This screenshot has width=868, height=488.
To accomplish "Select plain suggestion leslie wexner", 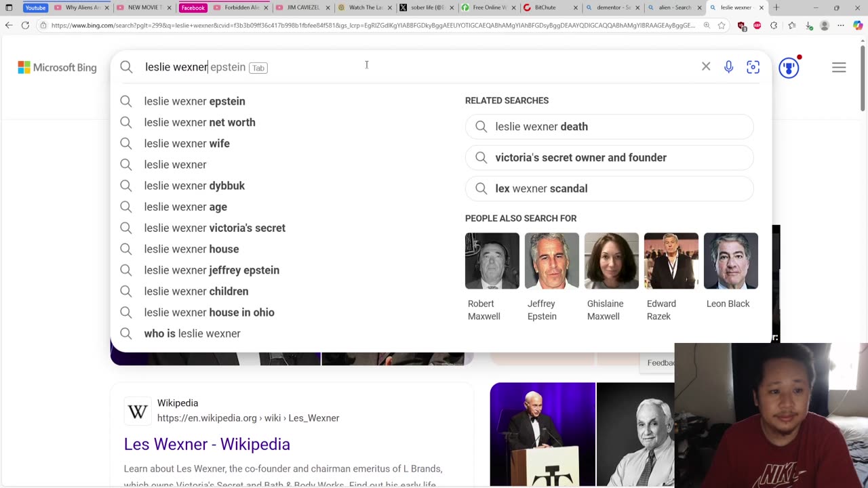I will 175,164.
